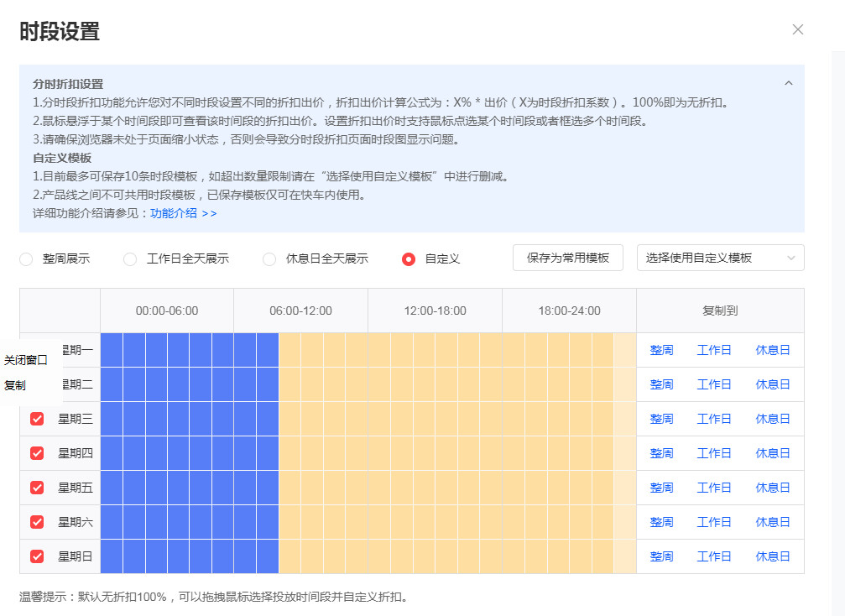
Task: Click the 保存为常用模板 button
Action: tap(566, 258)
